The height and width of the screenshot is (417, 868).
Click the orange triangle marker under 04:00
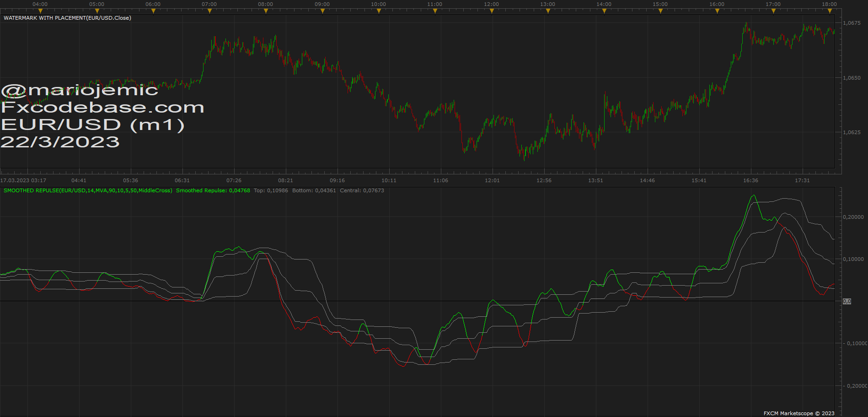40,11
